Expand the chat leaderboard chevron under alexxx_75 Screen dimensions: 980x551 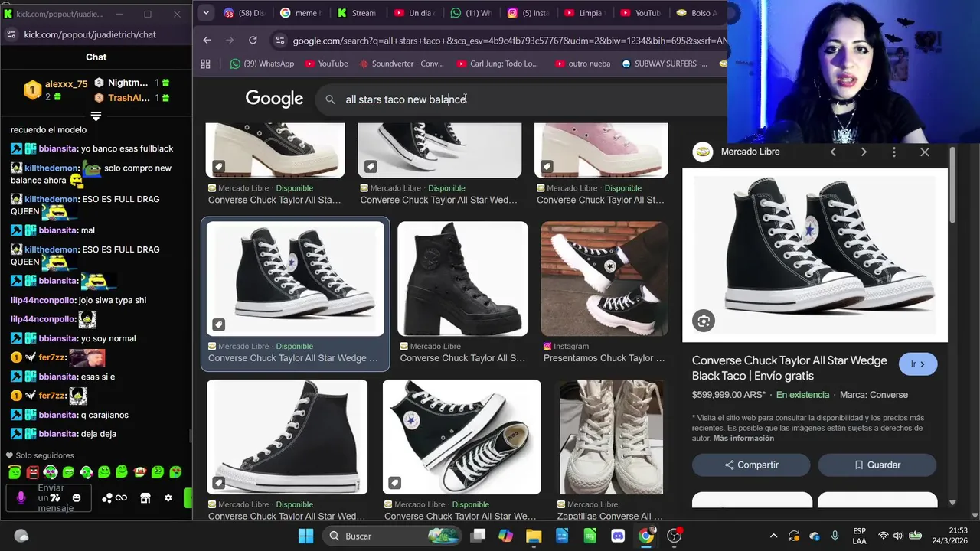pyautogui.click(x=96, y=116)
